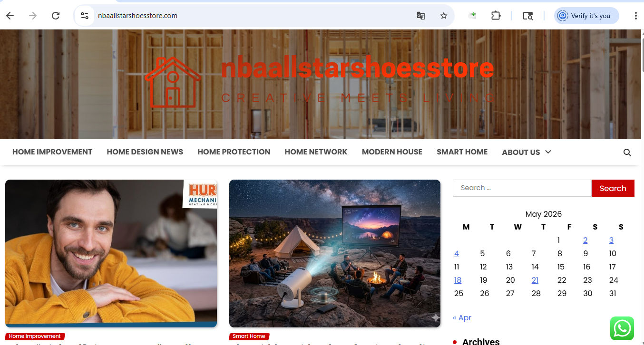Open the Smart Home menu item
Viewport: 644px width, 345px height.
(462, 152)
